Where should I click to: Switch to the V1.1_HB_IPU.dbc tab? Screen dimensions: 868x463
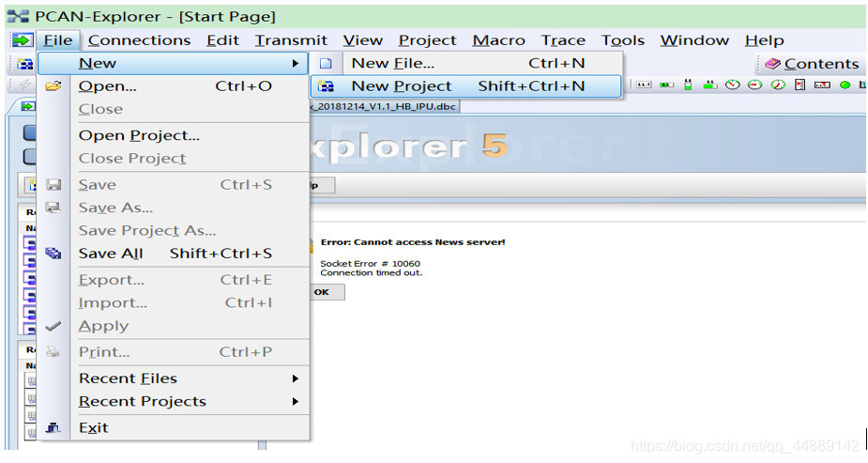pyautogui.click(x=385, y=106)
